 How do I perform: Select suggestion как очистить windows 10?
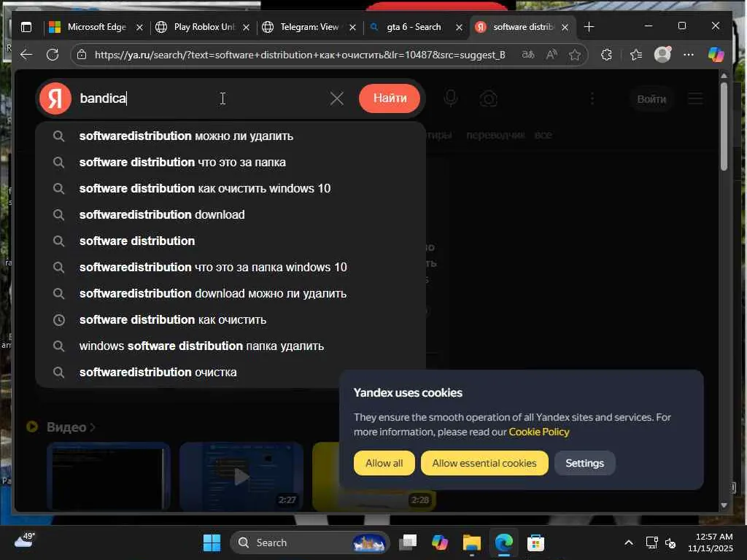(x=231, y=189)
